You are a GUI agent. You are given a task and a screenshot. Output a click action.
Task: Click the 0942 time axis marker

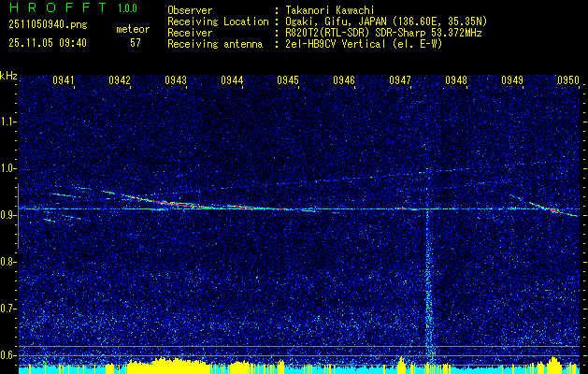click(x=120, y=80)
